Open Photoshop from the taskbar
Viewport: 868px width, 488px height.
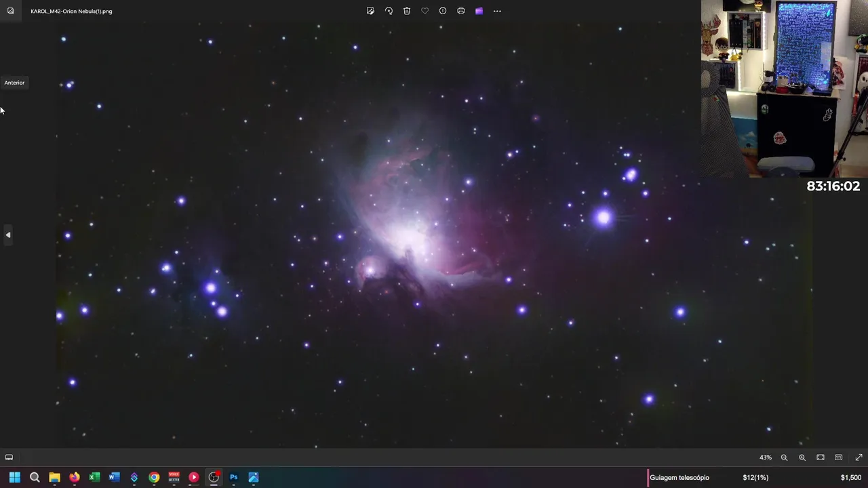click(233, 477)
